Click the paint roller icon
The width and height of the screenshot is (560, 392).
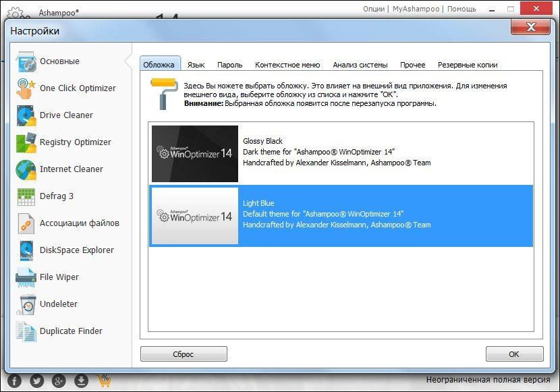164,94
